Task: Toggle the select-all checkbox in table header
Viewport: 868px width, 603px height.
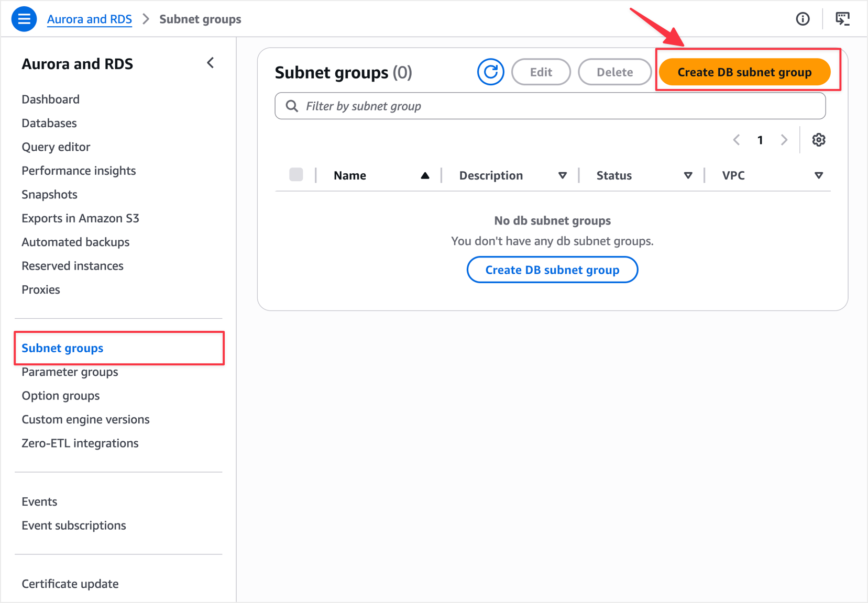Action: pyautogui.click(x=296, y=175)
